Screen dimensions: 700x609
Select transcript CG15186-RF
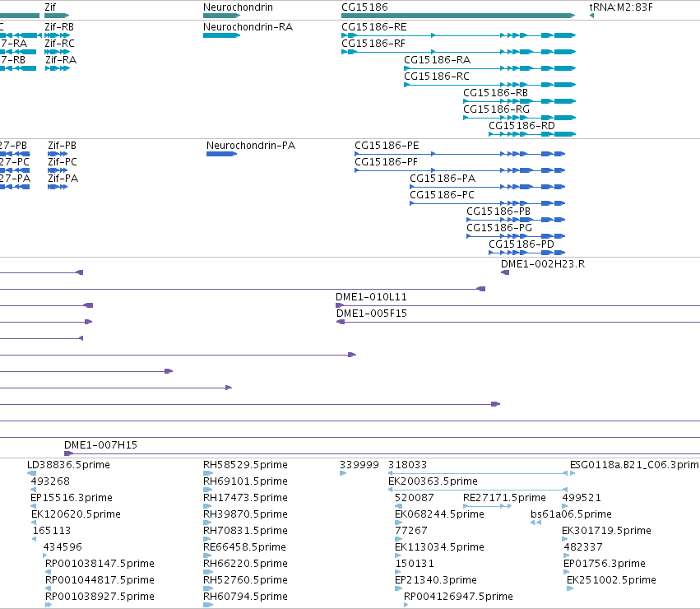click(373, 44)
